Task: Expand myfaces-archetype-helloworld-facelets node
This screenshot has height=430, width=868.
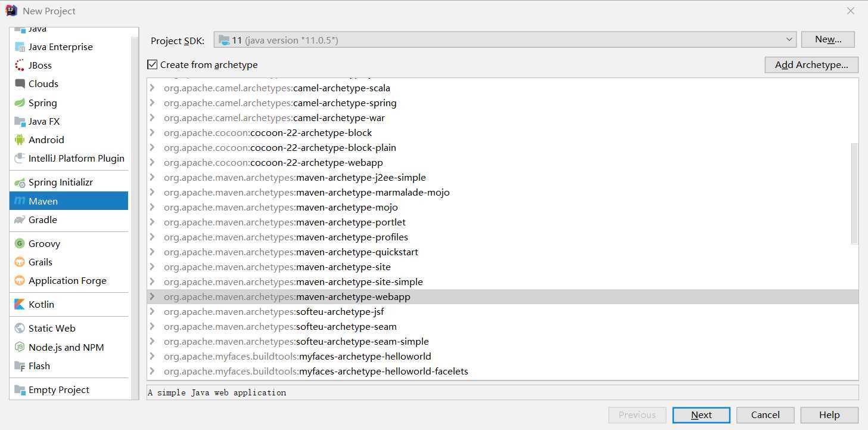Action: (153, 371)
